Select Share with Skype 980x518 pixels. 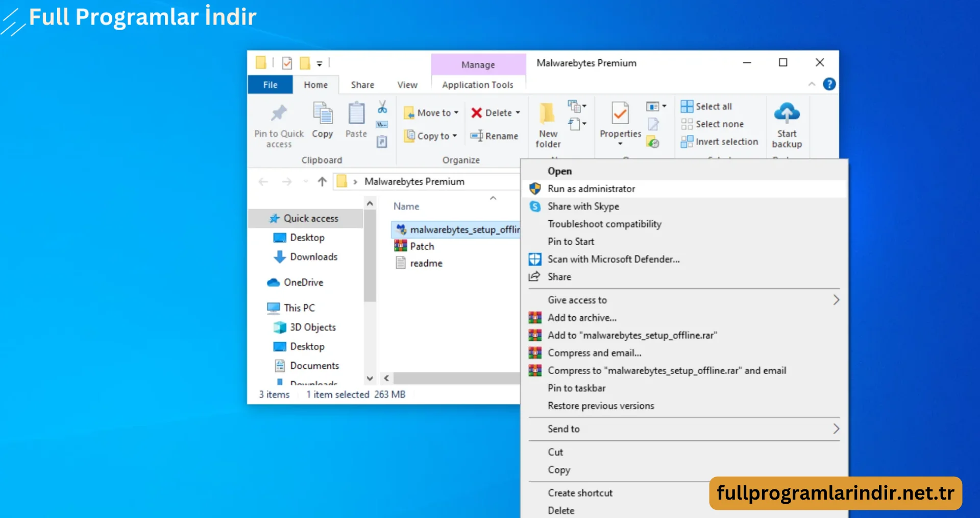tap(684, 206)
